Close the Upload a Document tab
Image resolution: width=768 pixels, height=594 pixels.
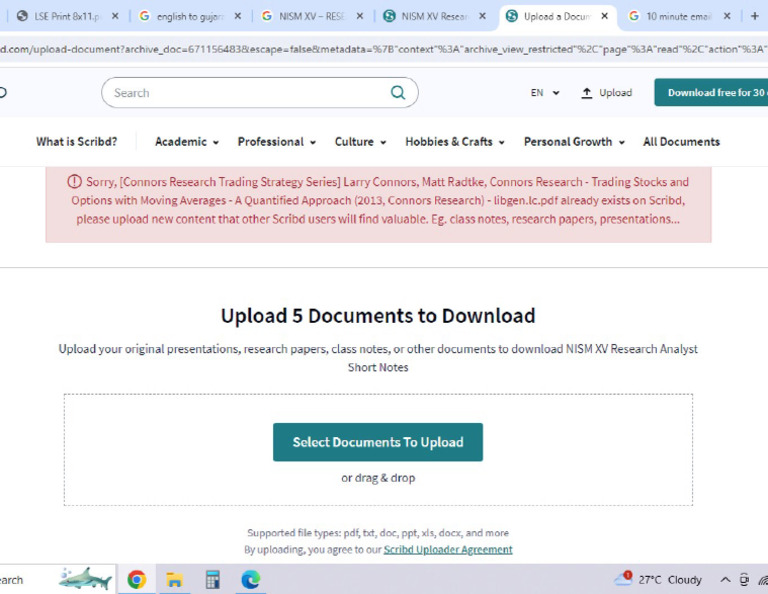pyautogui.click(x=605, y=16)
